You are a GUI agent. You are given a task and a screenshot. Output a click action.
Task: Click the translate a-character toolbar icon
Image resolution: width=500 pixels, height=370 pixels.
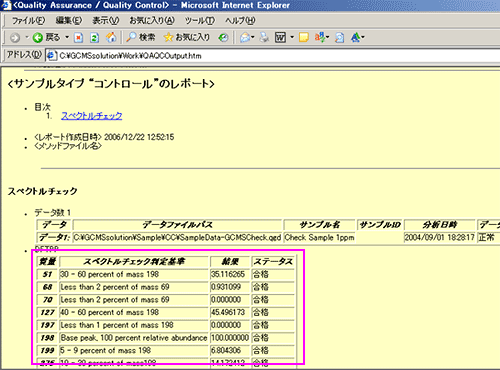click(319, 37)
